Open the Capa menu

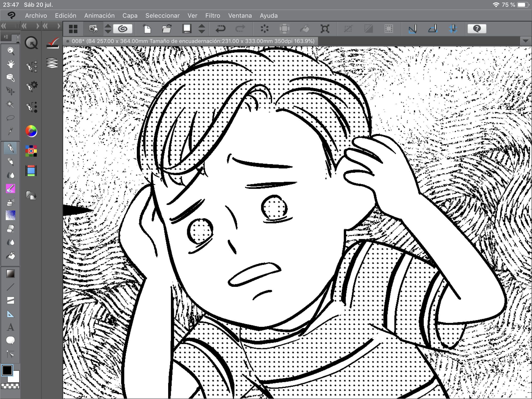(x=130, y=16)
